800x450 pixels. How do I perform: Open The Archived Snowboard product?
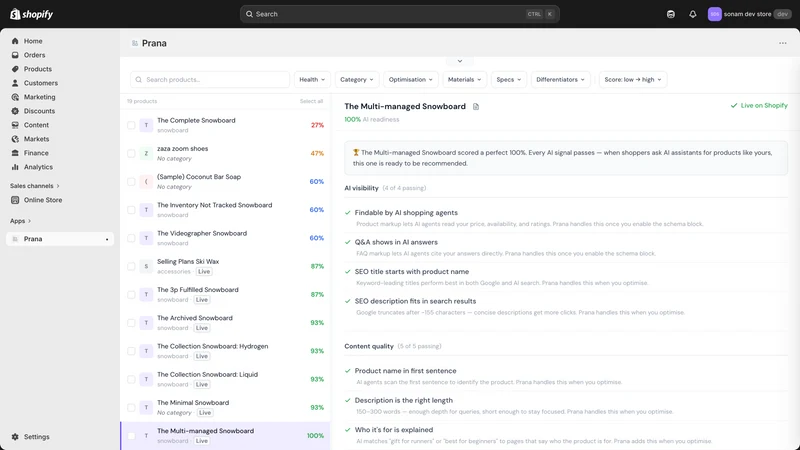pos(225,323)
